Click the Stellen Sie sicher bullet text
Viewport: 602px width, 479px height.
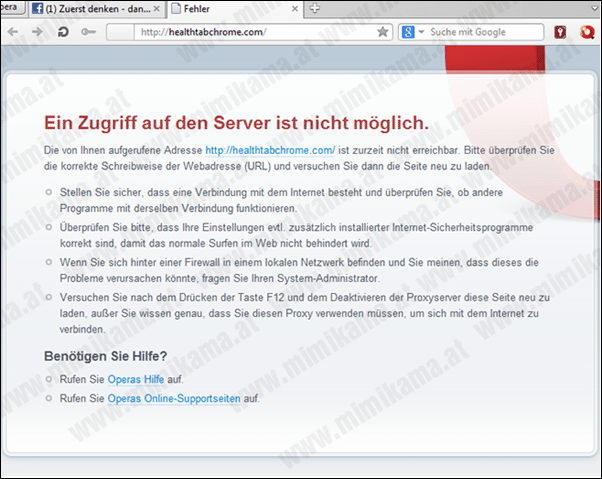pyautogui.click(x=281, y=200)
